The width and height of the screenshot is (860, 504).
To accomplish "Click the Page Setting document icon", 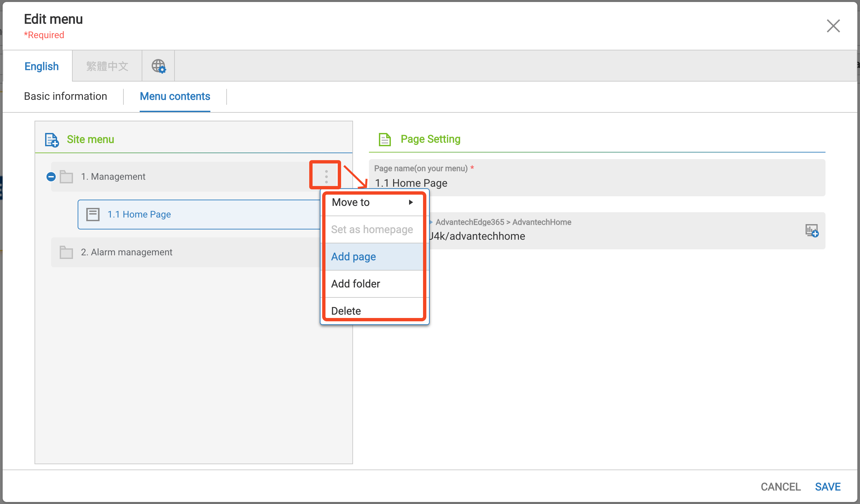I will point(385,139).
